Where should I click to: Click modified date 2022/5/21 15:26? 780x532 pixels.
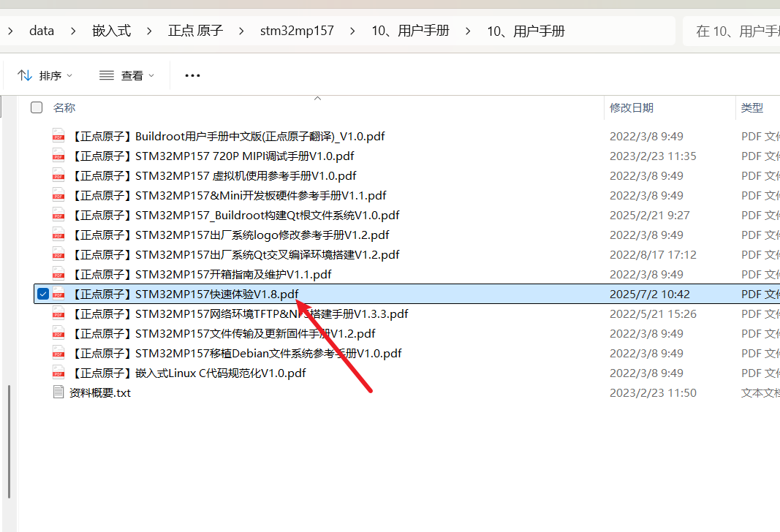coord(653,313)
